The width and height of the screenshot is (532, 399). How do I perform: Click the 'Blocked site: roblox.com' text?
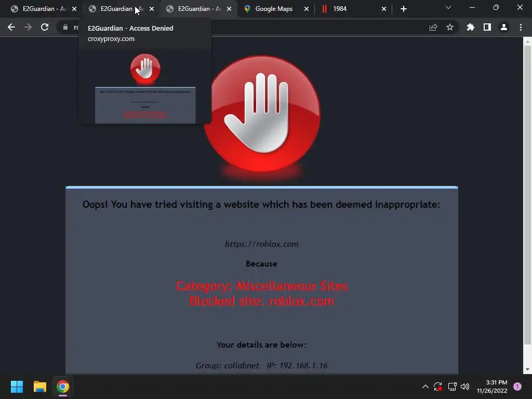[262, 301]
